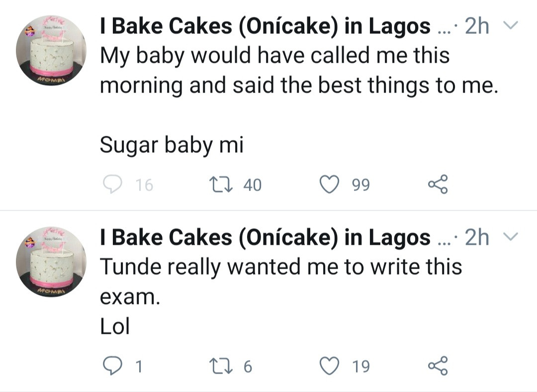Open cake profile picture on second tweet
The height and width of the screenshot is (392, 537).
(51, 262)
